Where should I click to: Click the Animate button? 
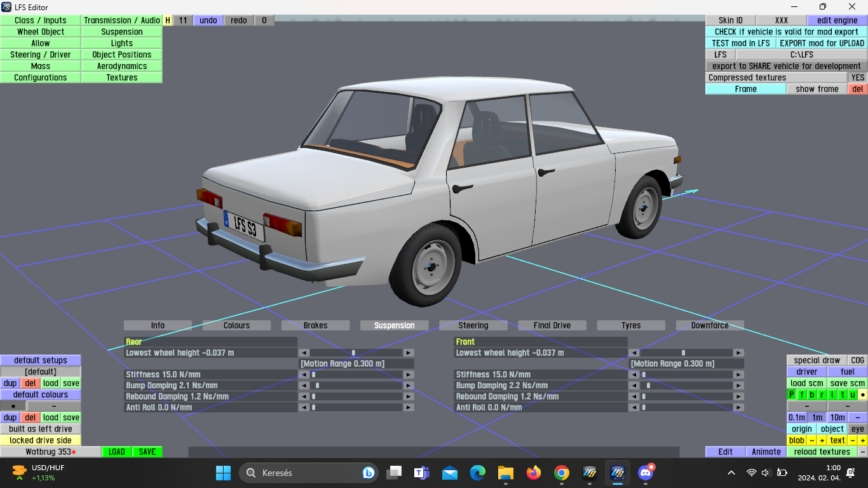coord(766,452)
